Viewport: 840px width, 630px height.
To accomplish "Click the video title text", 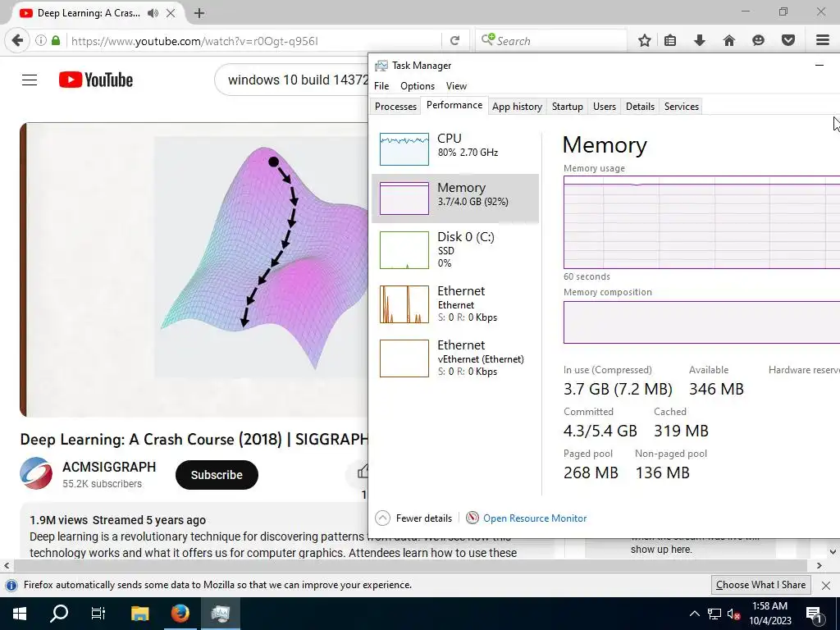I will click(194, 440).
